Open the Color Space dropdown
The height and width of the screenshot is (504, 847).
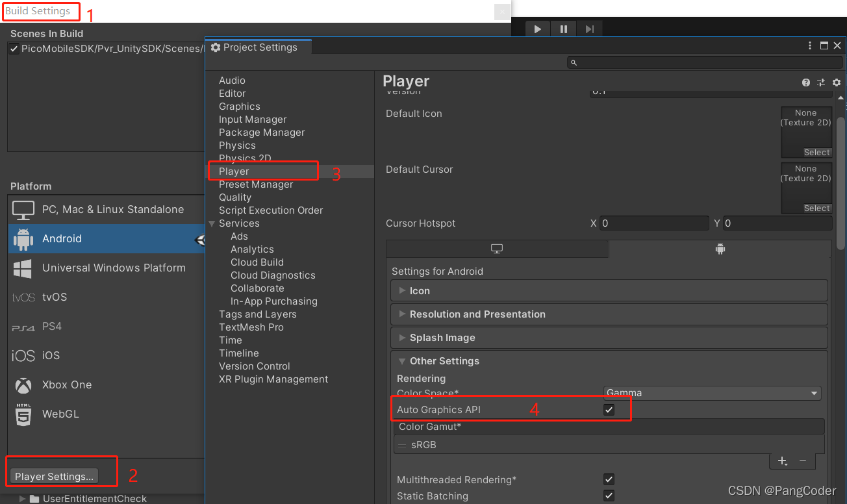(x=713, y=393)
